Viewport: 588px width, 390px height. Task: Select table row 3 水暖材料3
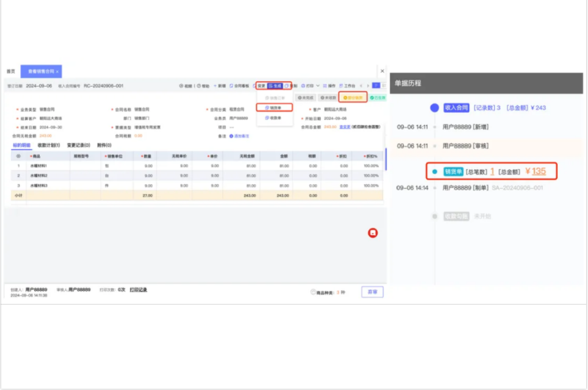click(x=197, y=186)
